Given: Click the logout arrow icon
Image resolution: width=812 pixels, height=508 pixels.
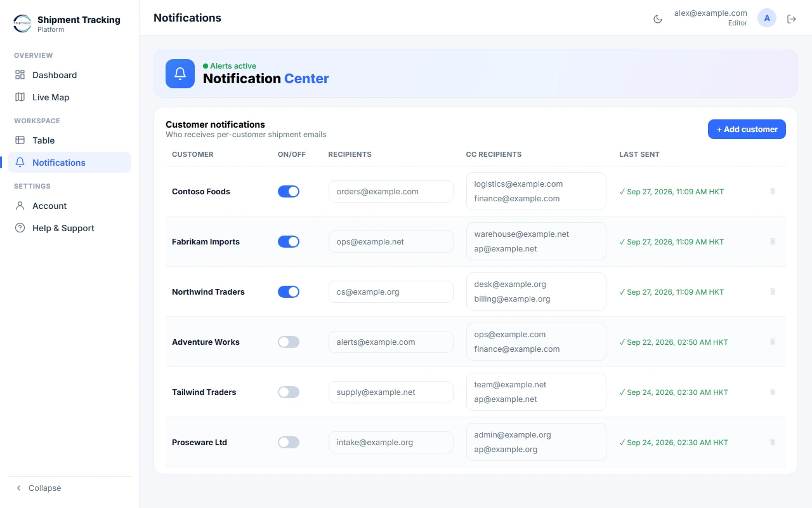Looking at the screenshot, I should (x=792, y=19).
